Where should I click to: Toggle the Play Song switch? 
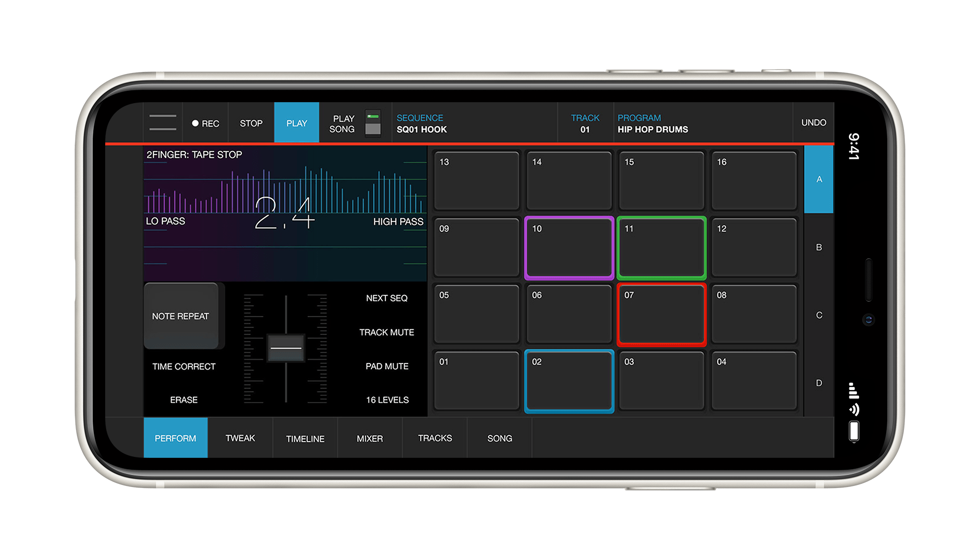click(x=373, y=123)
